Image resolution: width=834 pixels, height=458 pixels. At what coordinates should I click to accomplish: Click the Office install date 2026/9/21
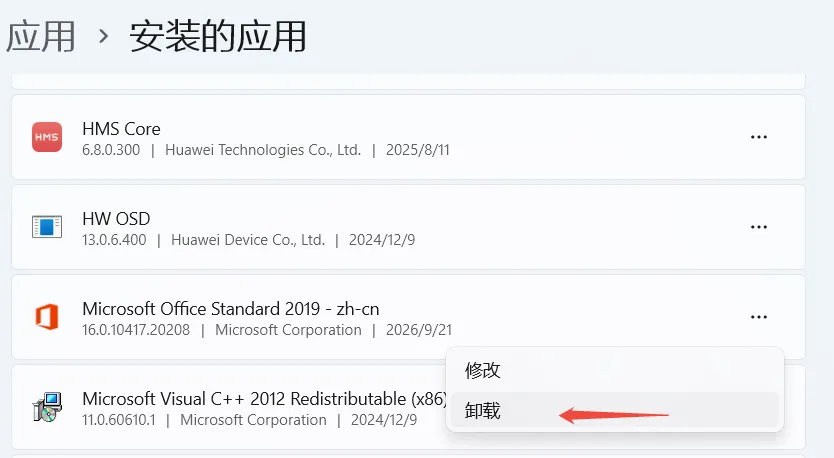click(x=419, y=330)
